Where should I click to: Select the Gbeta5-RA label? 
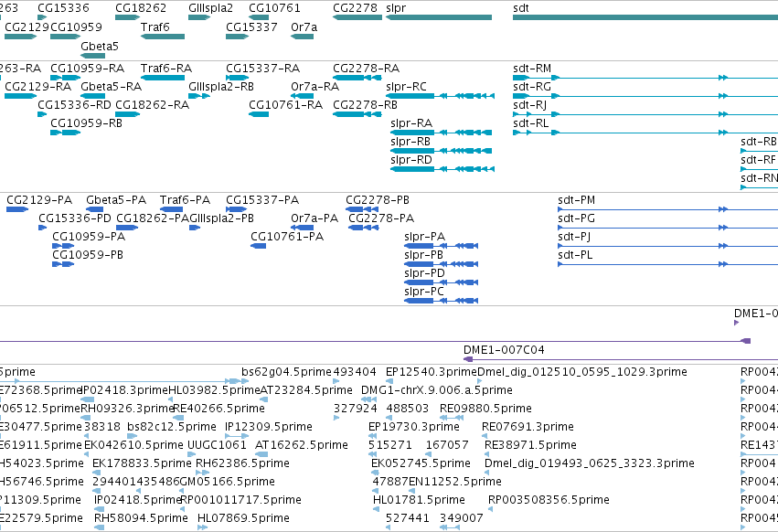tap(112, 86)
